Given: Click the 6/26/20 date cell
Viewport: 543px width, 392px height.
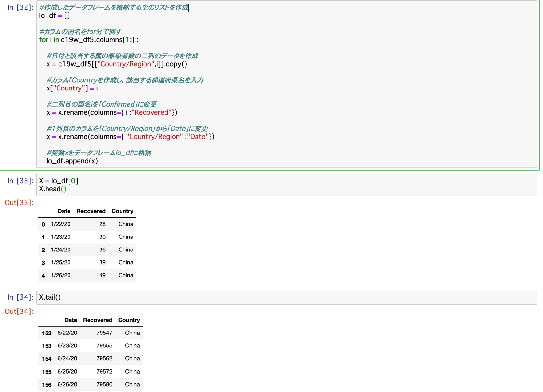Looking at the screenshot, I should 67,384.
